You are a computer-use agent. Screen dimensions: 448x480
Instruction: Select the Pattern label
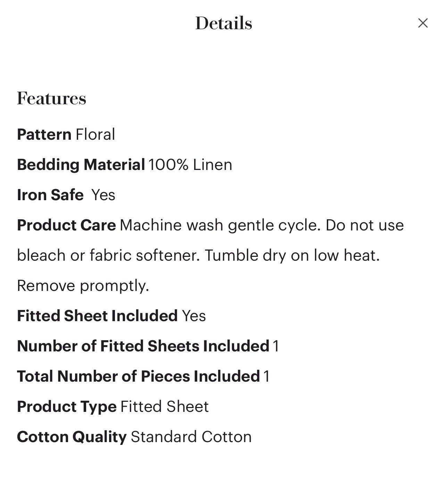pos(44,135)
